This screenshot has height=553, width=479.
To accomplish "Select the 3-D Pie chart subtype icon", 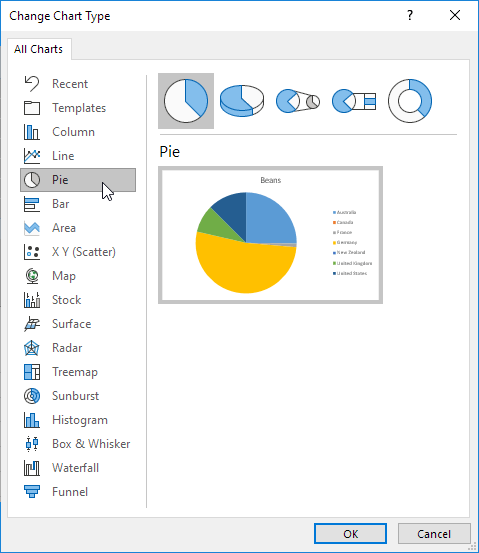I will [242, 101].
